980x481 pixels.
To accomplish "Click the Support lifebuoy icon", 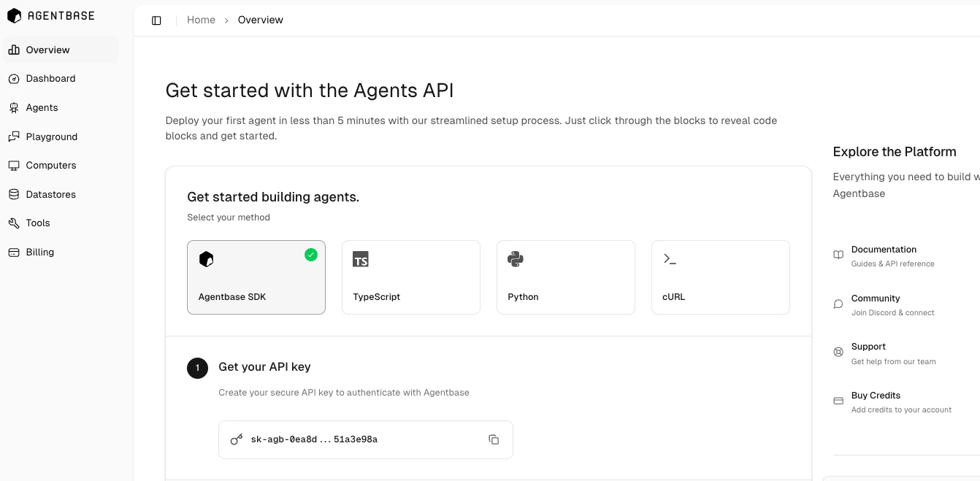I will click(838, 353).
